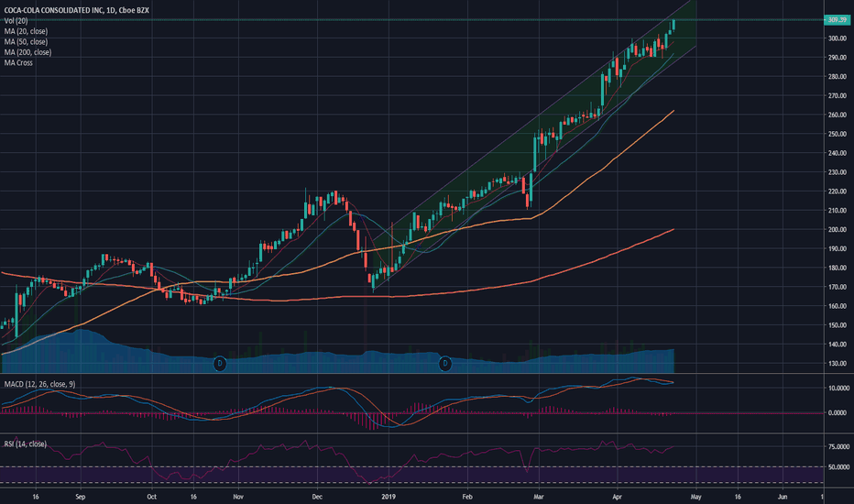Click the Dec label on time axis

click(x=318, y=497)
